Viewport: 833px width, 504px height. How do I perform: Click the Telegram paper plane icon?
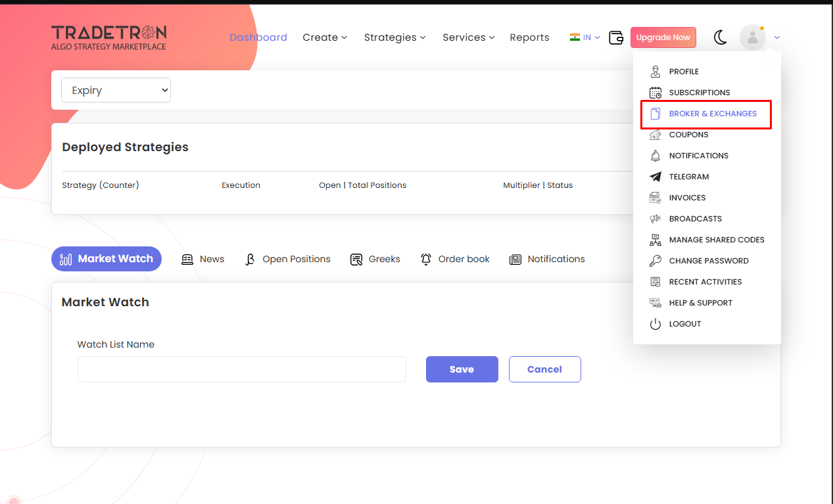655,177
